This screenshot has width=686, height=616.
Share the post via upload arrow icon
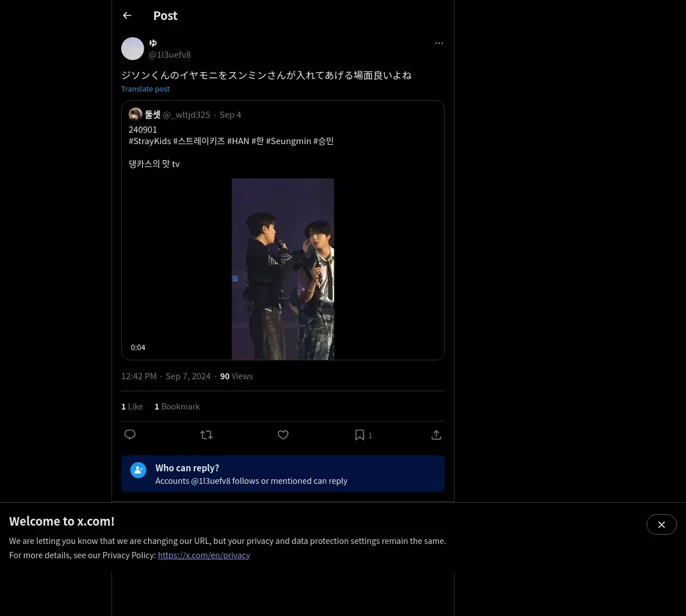click(436, 435)
